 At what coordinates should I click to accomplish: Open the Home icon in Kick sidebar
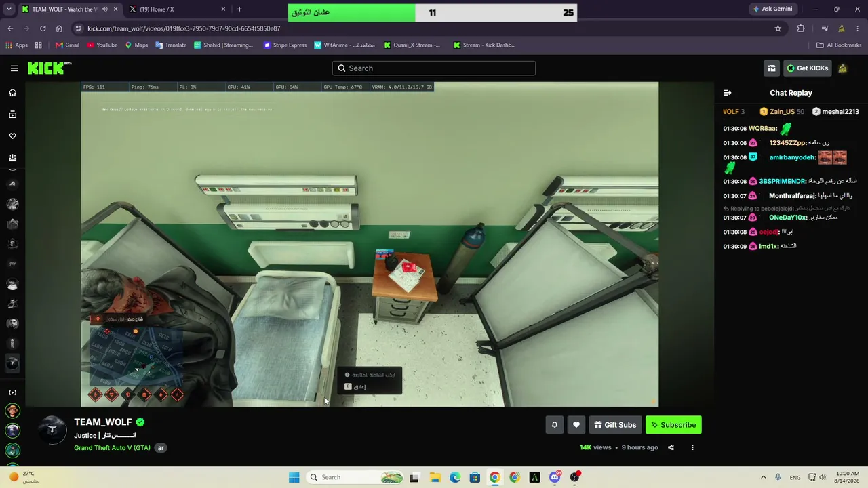(x=12, y=93)
